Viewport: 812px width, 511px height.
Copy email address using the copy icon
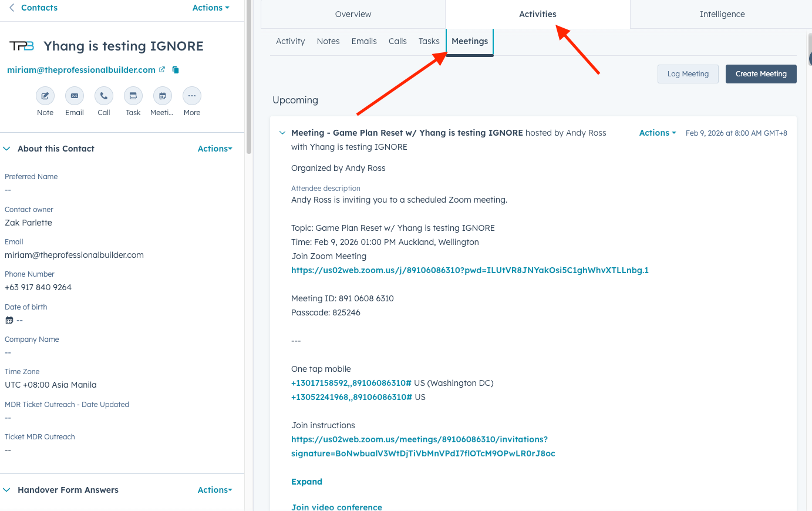[176, 70]
